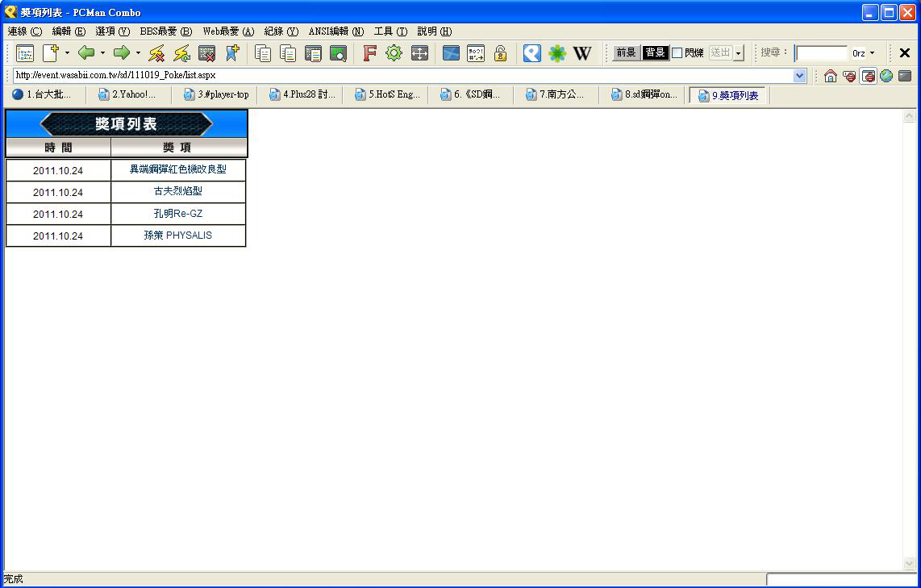Click the 前景 foreground color button

[x=626, y=53]
